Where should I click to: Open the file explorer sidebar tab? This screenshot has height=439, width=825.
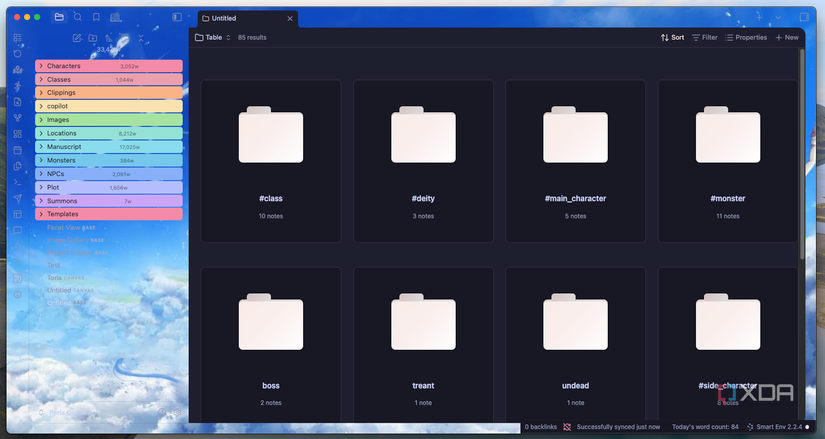pyautogui.click(x=59, y=17)
